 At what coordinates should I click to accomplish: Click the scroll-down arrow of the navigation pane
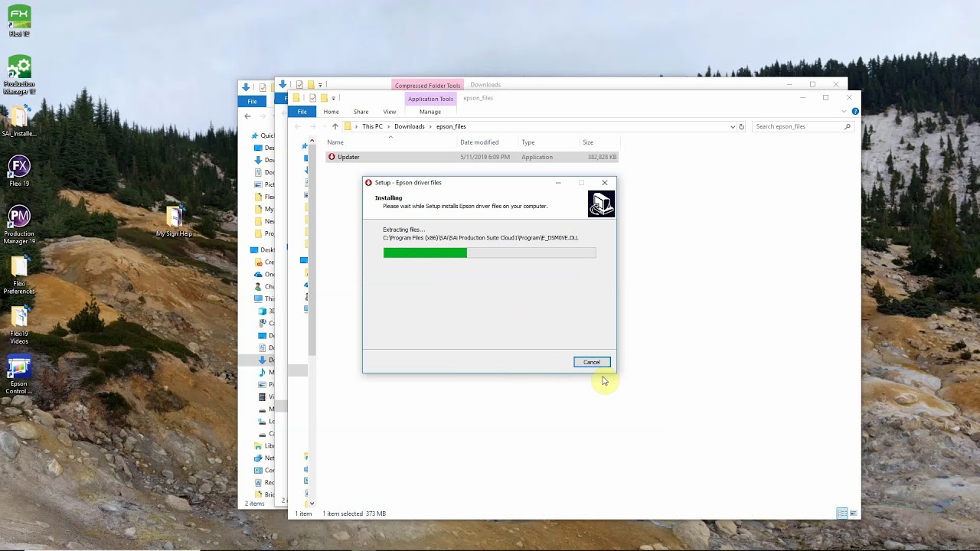312,503
